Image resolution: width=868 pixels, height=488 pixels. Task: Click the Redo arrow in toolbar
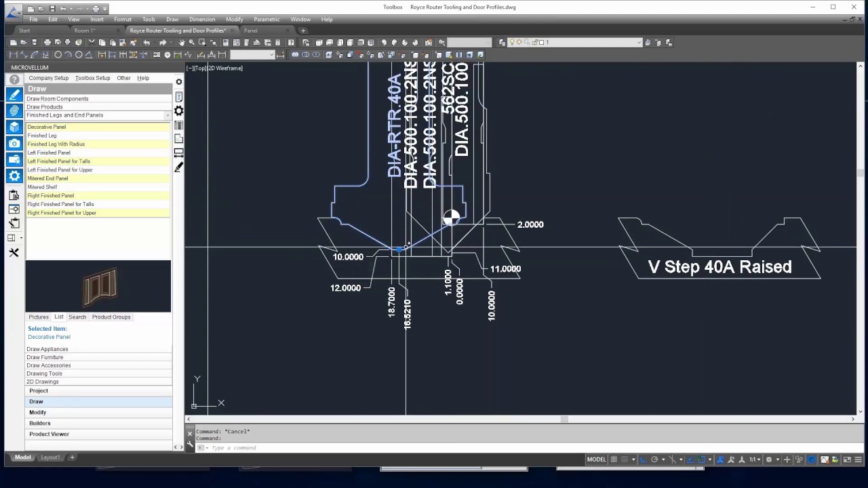[x=163, y=43]
